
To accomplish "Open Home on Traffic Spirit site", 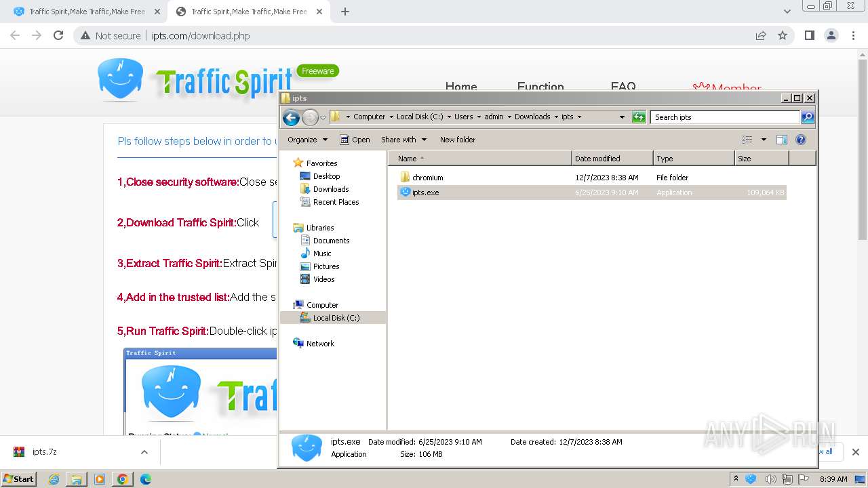I will pos(461,87).
